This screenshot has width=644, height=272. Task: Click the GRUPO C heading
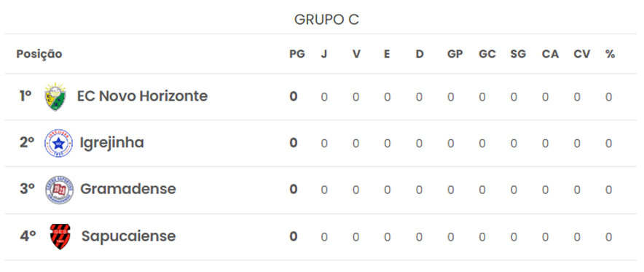pos(326,20)
